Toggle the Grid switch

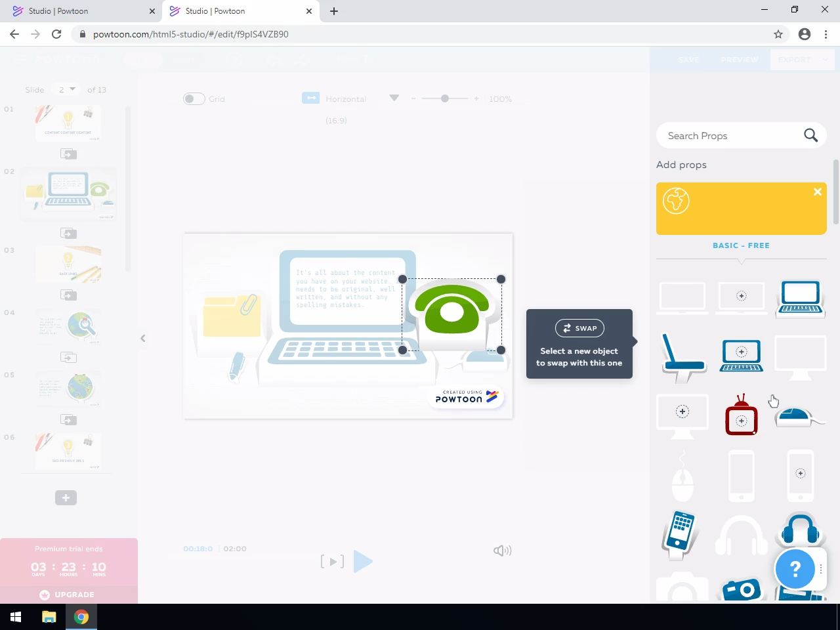point(194,98)
